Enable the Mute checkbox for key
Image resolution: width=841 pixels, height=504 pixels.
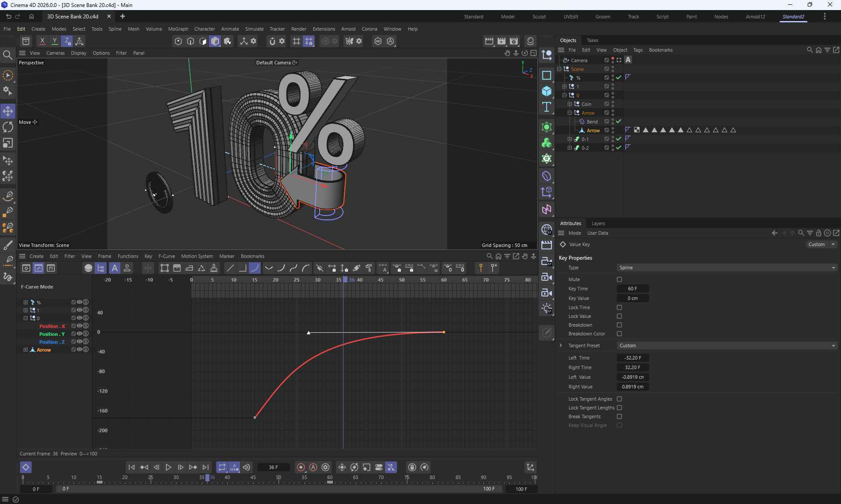(619, 279)
